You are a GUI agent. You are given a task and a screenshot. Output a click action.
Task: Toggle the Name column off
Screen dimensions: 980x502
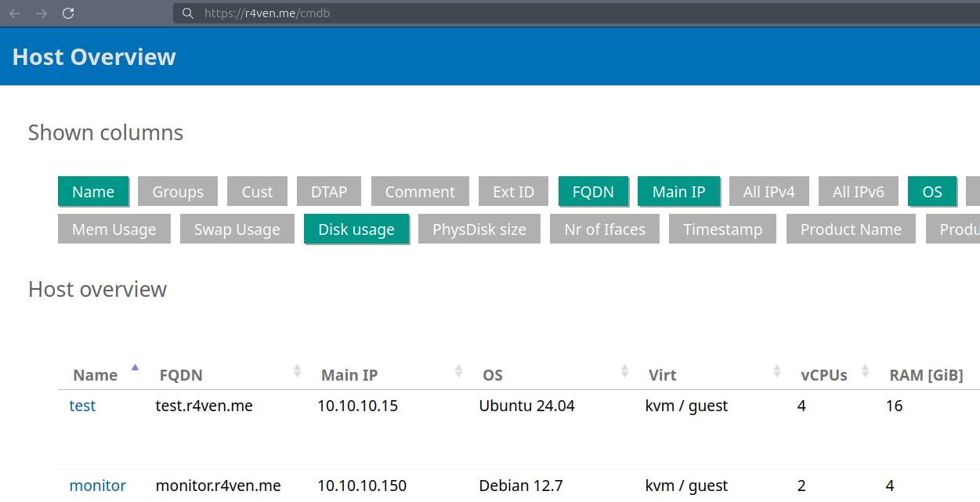pos(93,192)
